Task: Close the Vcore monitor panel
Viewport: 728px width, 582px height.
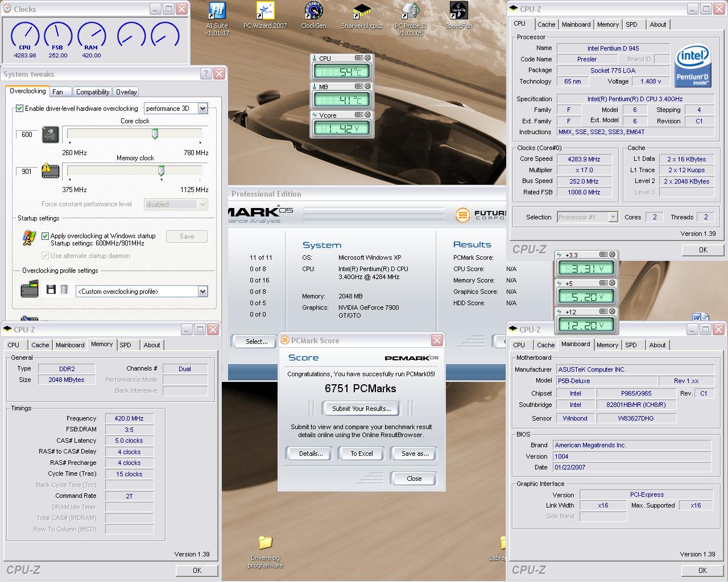Action: coord(368,115)
